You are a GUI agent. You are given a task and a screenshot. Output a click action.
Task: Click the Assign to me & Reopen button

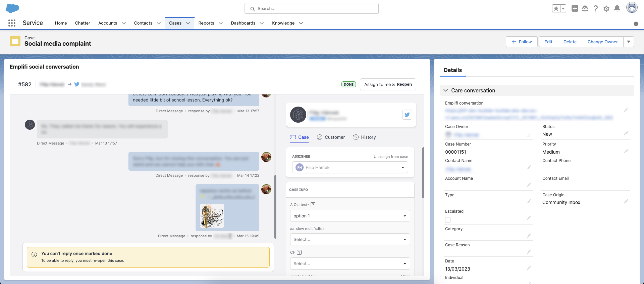click(388, 84)
